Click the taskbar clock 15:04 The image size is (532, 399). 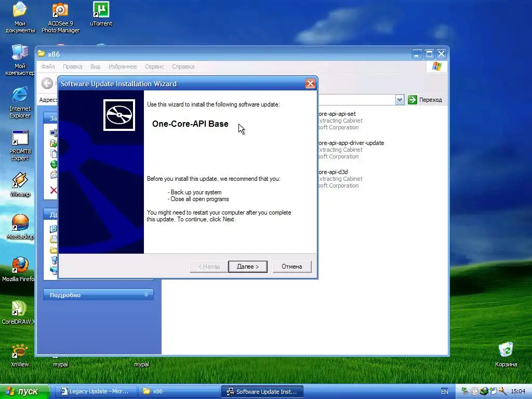click(518, 392)
